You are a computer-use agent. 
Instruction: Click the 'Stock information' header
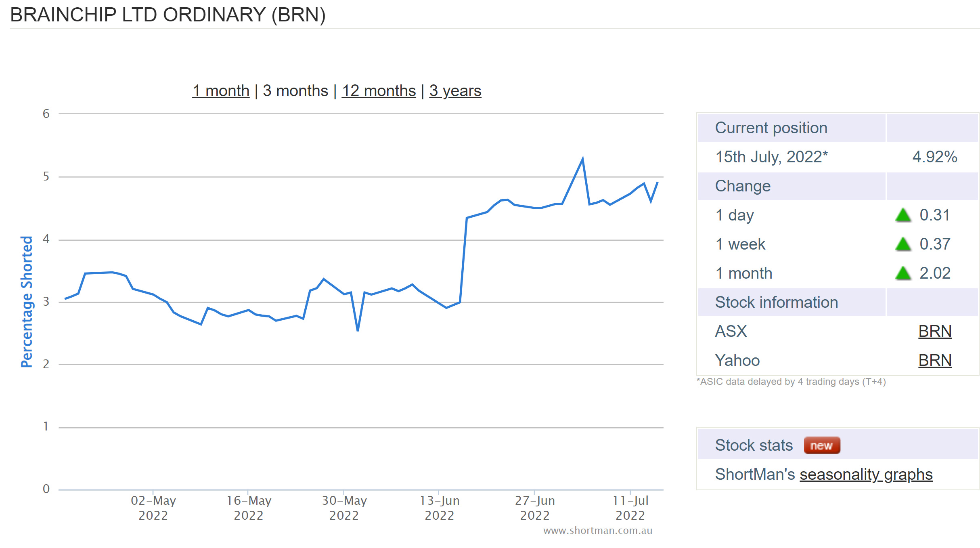click(x=777, y=302)
